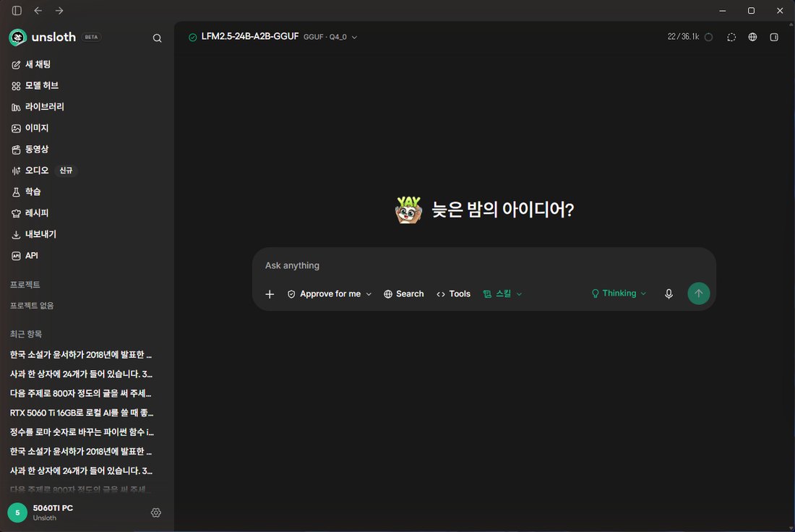Go to the 동영상 section
Screen dimensions: 795x532
pyautogui.click(x=86, y=150)
